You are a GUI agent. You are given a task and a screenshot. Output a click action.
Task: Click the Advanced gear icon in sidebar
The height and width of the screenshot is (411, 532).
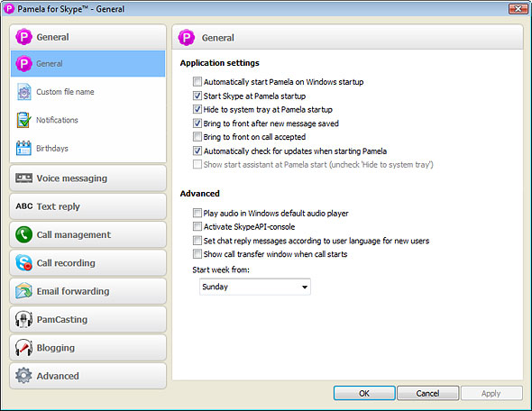(x=23, y=376)
